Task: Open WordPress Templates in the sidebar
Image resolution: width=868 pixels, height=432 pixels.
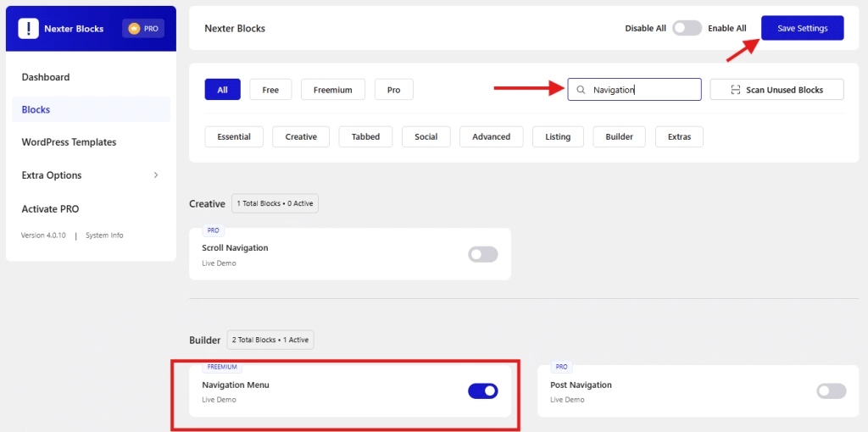Action: (69, 142)
